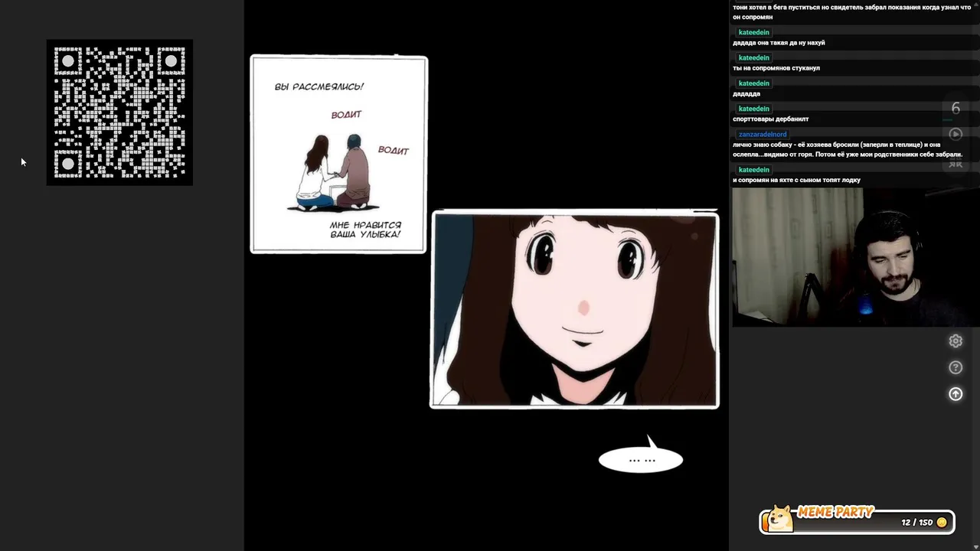Click the Meme Party 12 / 150 progress bar

[x=857, y=522]
